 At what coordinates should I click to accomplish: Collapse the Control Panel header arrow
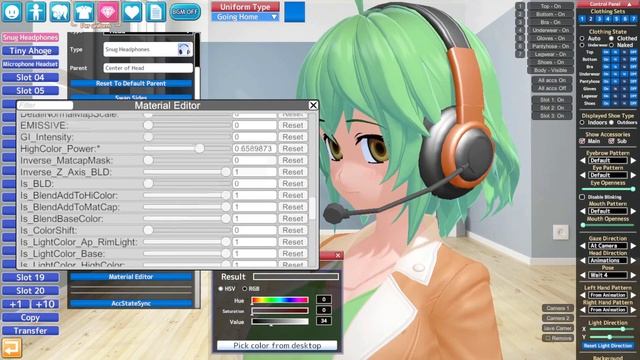tap(629, 4)
